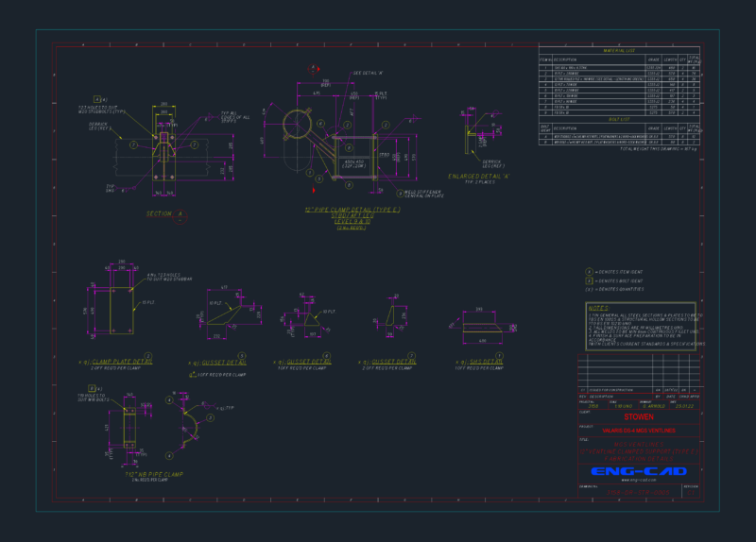Image resolution: width=756 pixels, height=542 pixels.
Task: Click the 'MGS VENTLINES' title line
Action: pos(639,444)
